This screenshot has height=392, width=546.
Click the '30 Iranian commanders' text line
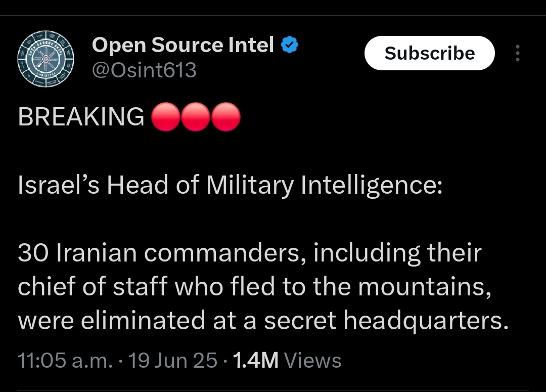tap(250, 253)
